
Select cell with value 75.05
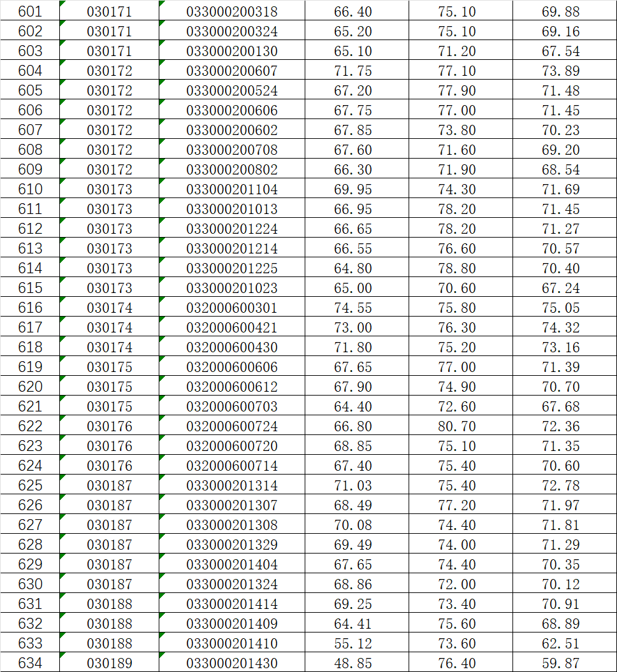(561, 308)
